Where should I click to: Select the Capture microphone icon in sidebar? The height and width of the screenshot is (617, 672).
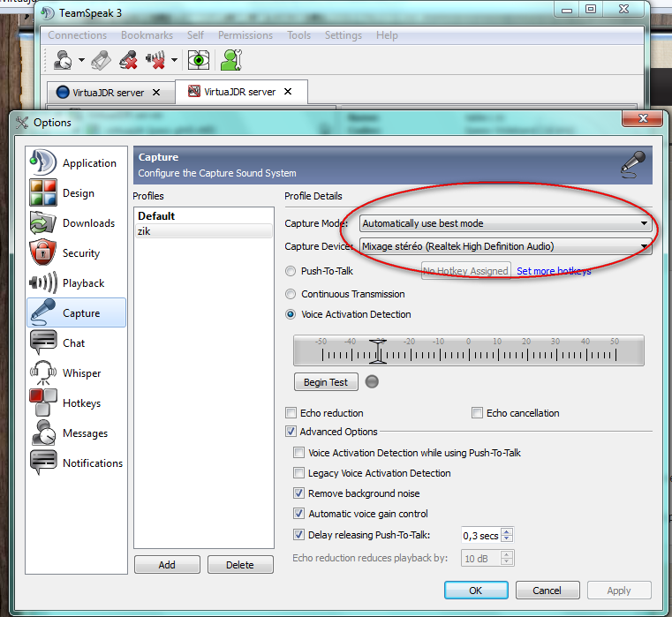click(x=43, y=312)
